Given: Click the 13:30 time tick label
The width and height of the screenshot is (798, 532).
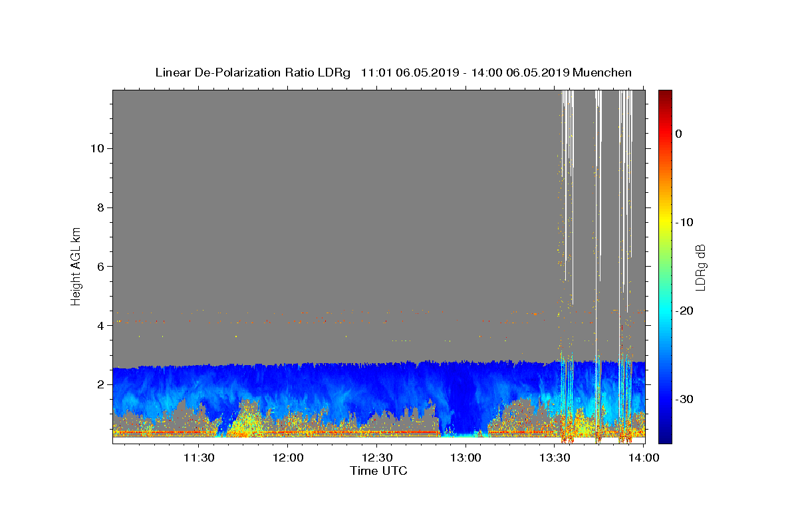Looking at the screenshot, I should 555,458.
